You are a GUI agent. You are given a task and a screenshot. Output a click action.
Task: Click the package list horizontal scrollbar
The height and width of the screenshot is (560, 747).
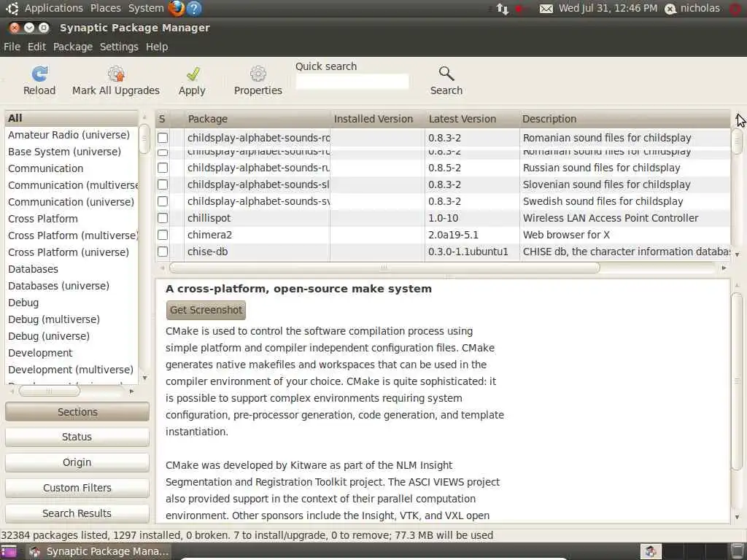(384, 268)
